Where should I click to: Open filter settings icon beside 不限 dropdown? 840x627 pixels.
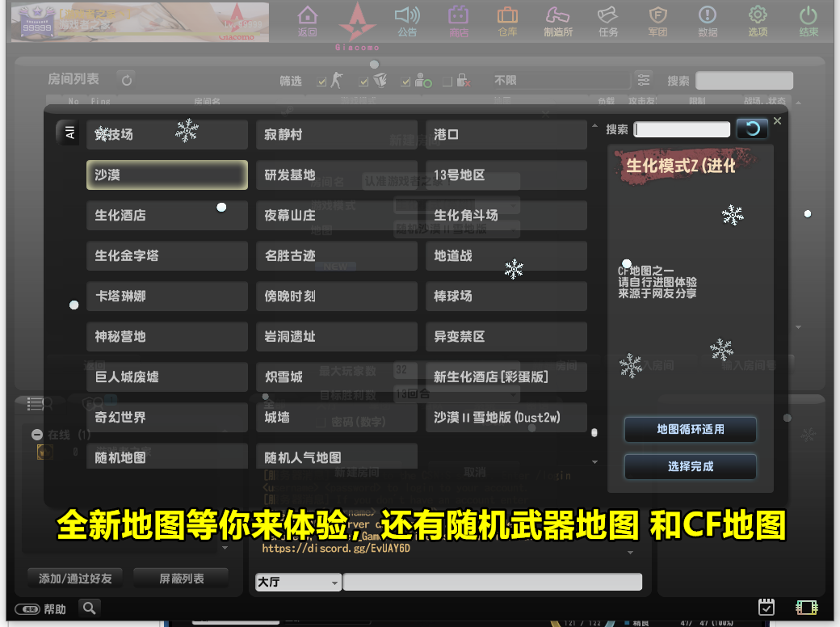[x=644, y=80]
